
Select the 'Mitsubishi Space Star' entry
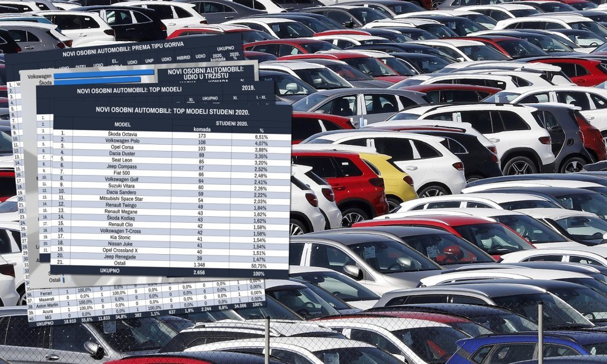(x=121, y=199)
